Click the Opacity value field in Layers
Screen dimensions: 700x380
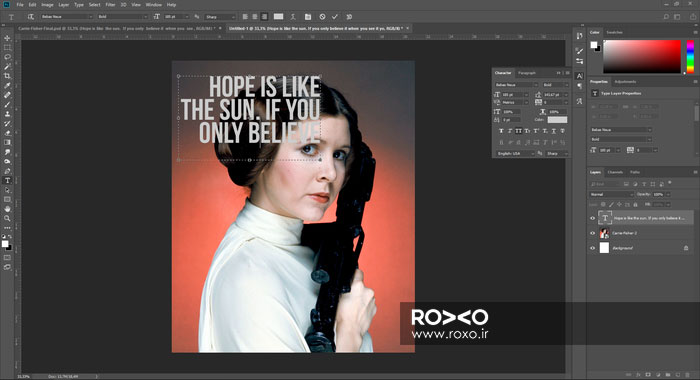click(658, 194)
